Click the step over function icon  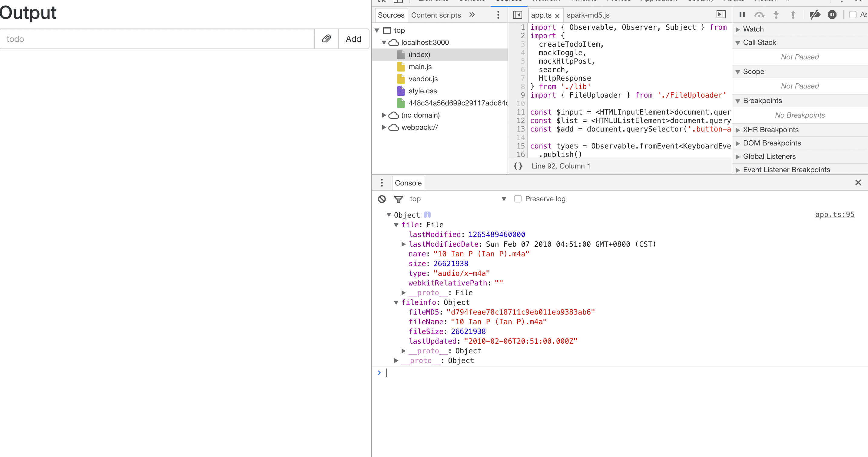click(x=759, y=15)
